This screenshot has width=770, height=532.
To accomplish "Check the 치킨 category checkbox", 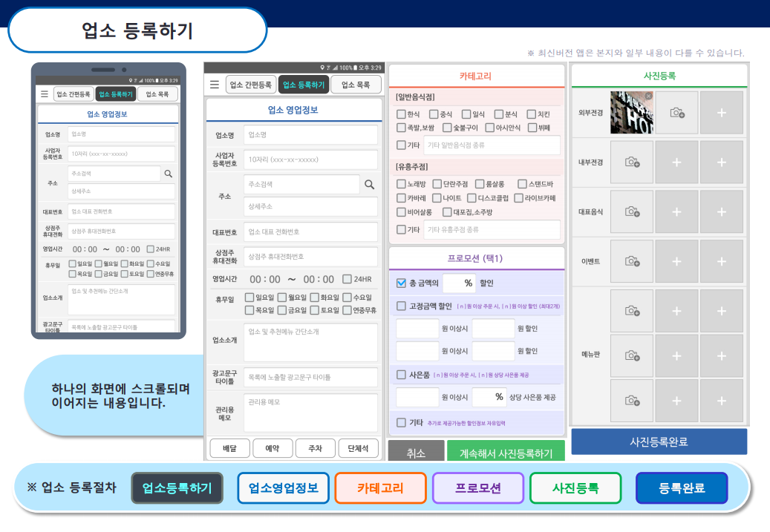I will point(532,114).
